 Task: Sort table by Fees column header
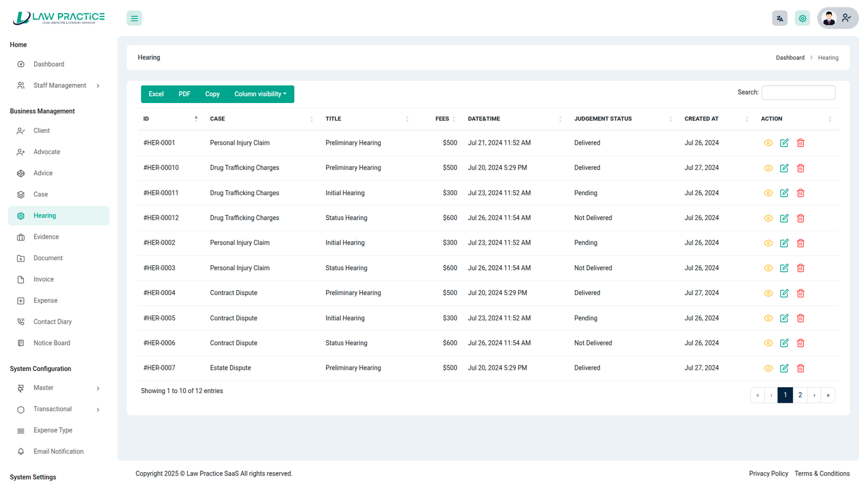click(442, 119)
